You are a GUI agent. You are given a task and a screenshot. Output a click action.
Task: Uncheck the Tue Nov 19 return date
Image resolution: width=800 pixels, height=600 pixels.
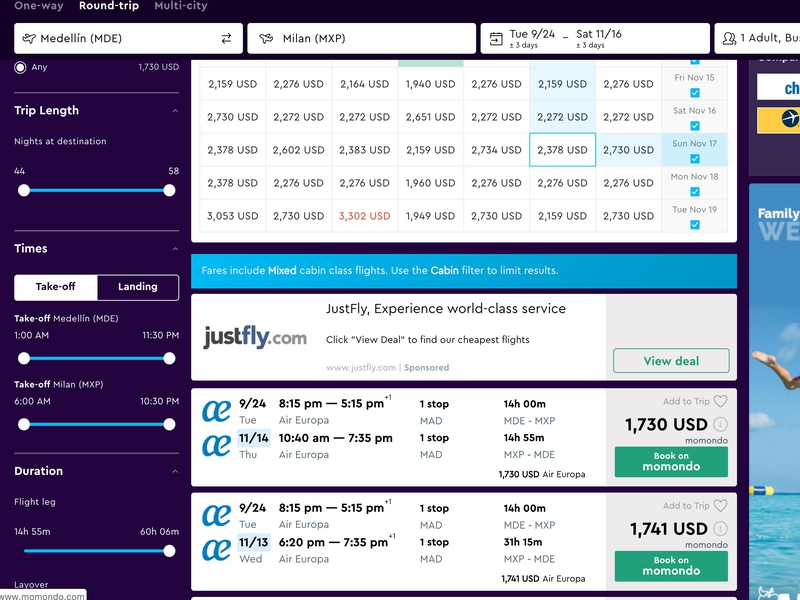point(694,224)
